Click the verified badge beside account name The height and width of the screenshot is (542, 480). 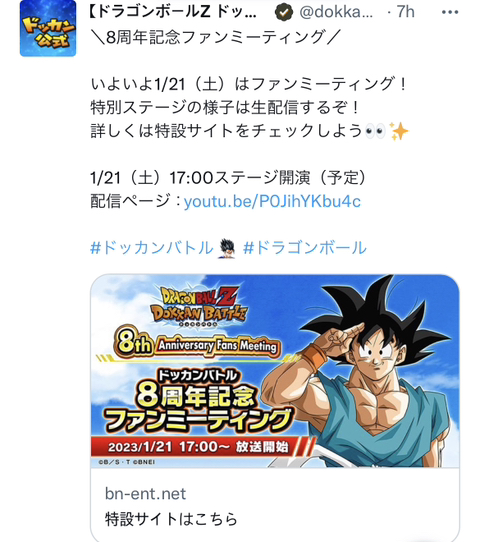pyautogui.click(x=284, y=13)
